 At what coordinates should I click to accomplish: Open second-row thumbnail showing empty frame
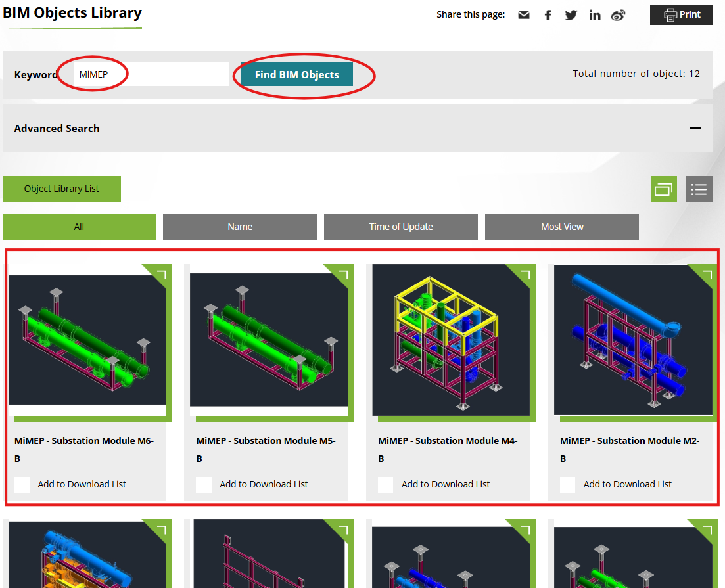pos(269,553)
